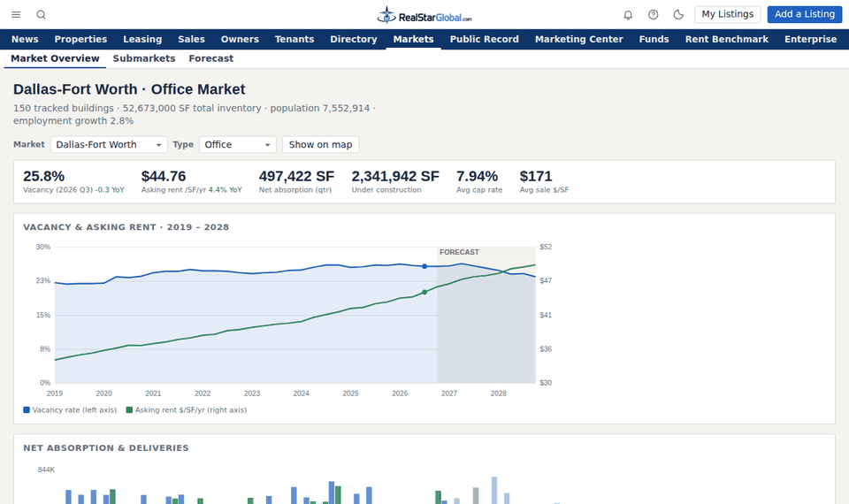The image size is (849, 504).
Task: Open the hamburger menu icon
Action: tap(16, 15)
